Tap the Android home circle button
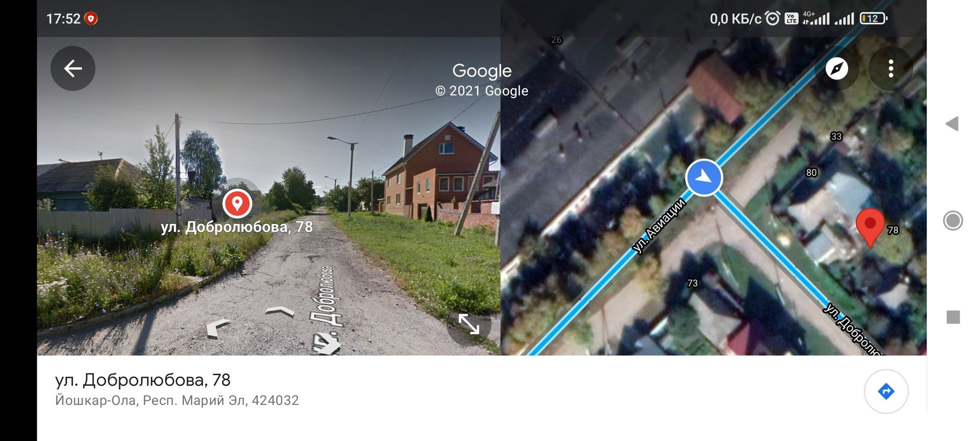Viewport: 980px width, 441px height. pos(952,220)
